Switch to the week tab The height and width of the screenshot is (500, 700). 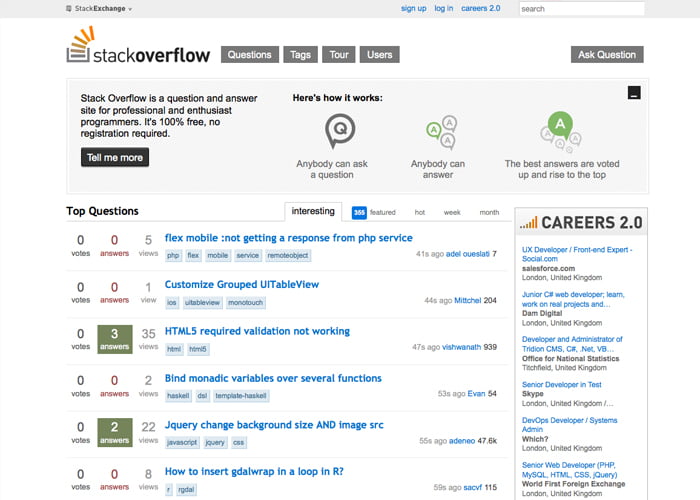point(452,212)
